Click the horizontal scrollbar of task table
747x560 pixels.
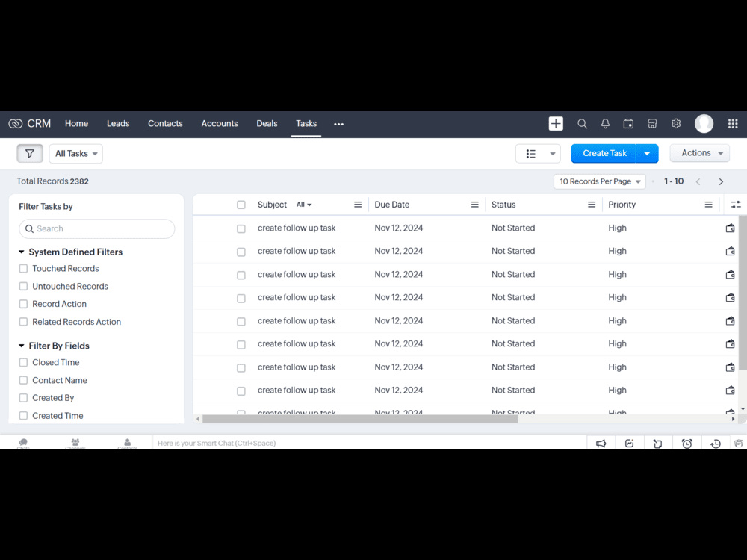(x=360, y=419)
